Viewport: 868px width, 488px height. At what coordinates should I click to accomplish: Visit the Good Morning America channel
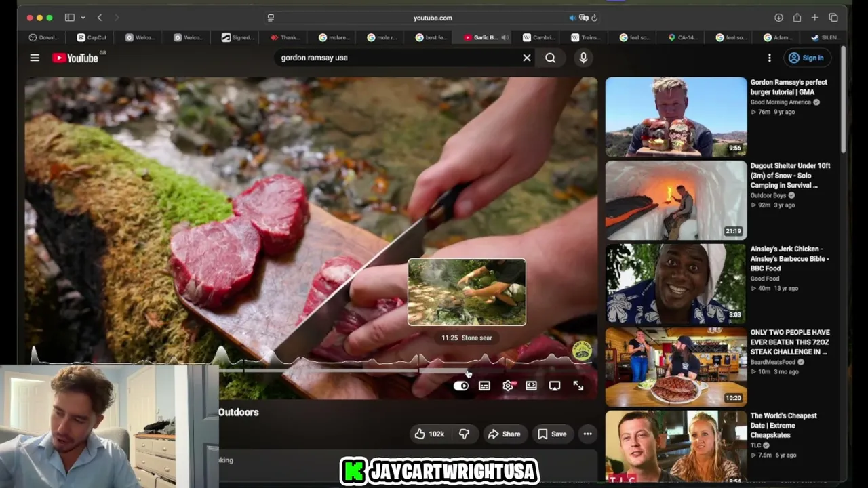tap(781, 102)
